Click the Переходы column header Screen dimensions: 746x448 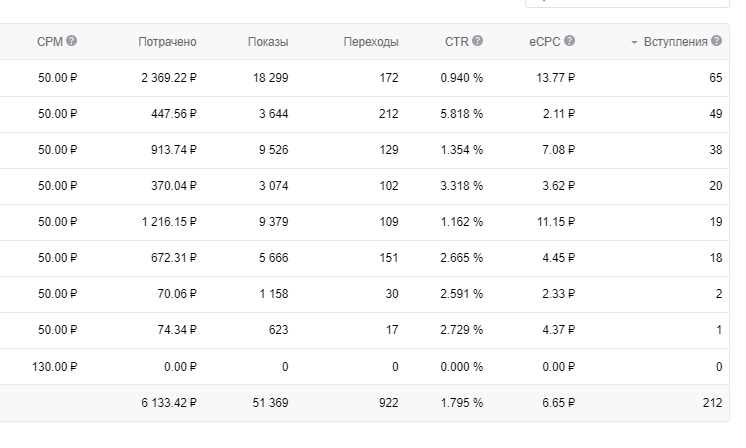tap(370, 42)
